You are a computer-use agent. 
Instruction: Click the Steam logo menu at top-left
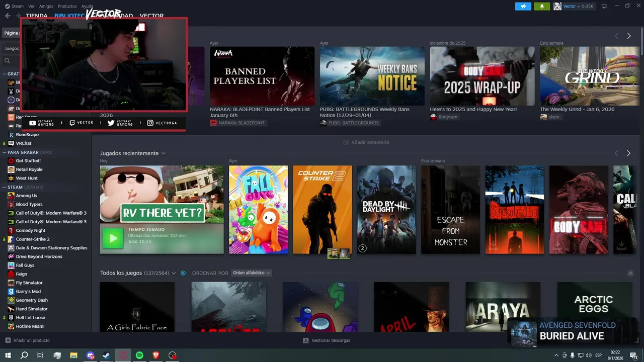click(x=14, y=6)
